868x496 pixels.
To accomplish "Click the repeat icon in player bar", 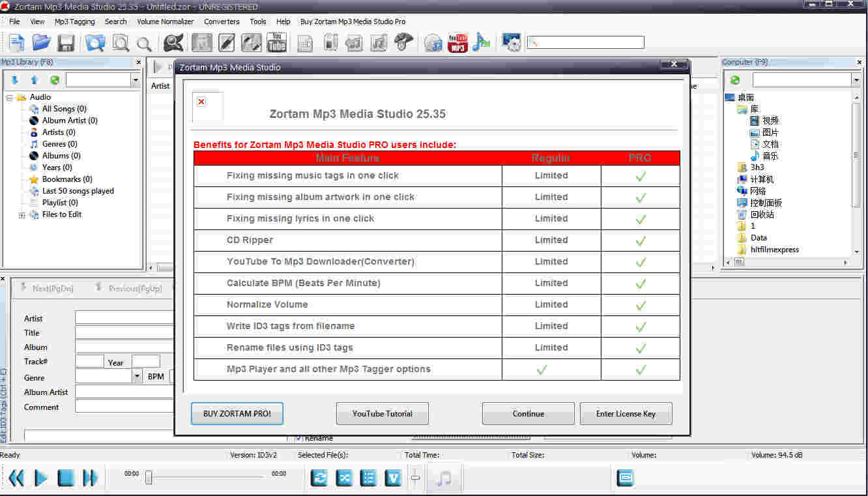I will [x=319, y=478].
